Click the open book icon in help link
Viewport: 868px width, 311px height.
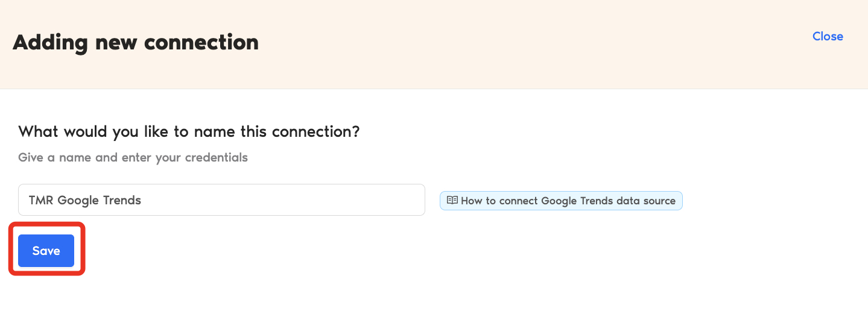coord(452,201)
